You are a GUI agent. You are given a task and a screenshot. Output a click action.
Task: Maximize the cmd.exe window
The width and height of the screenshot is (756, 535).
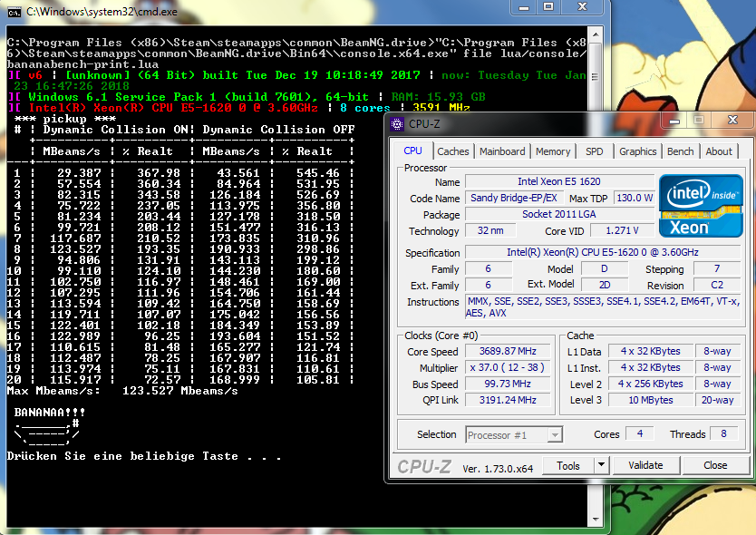548,6
